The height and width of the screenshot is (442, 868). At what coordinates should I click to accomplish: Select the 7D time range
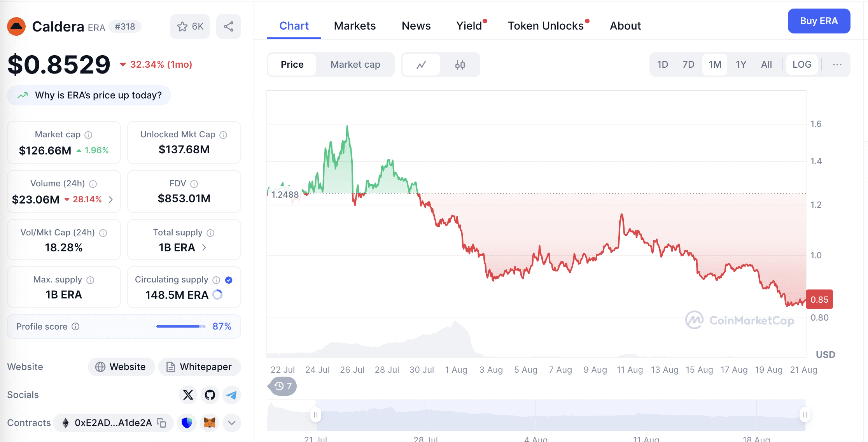688,65
